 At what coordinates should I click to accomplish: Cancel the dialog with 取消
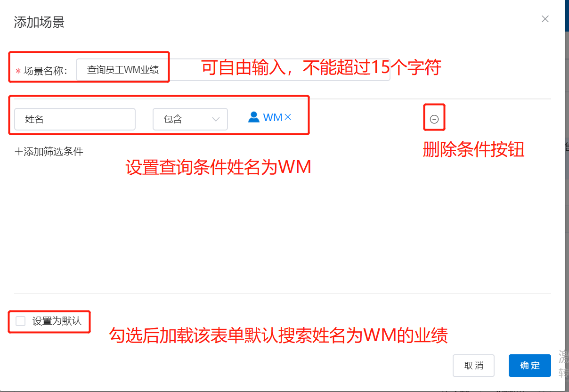[473, 366]
